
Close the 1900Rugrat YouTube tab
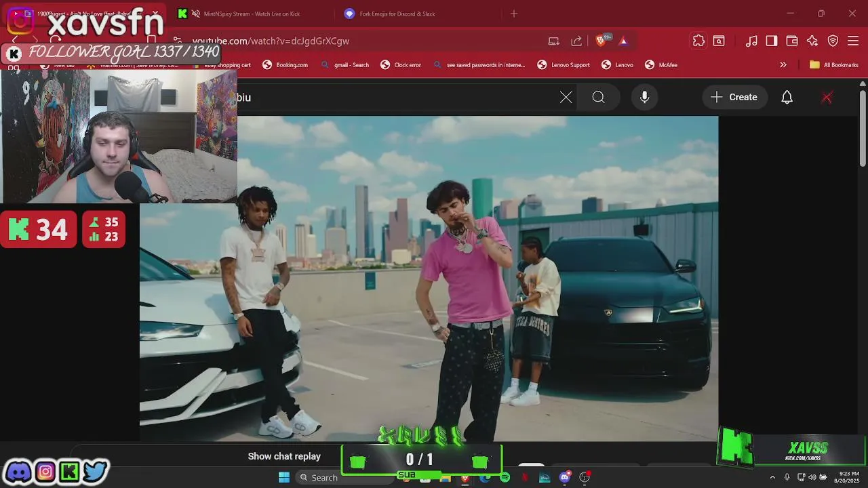tap(155, 14)
